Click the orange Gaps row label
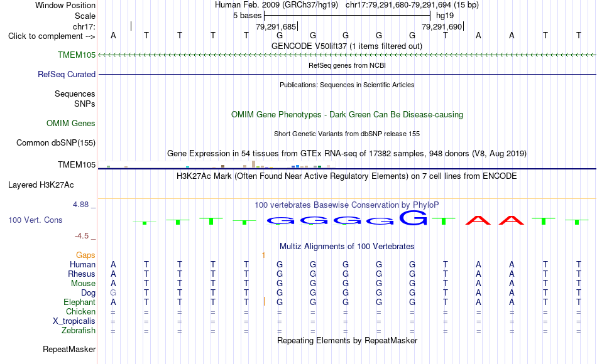Image resolution: width=597 pixels, height=364 pixels. point(85,255)
